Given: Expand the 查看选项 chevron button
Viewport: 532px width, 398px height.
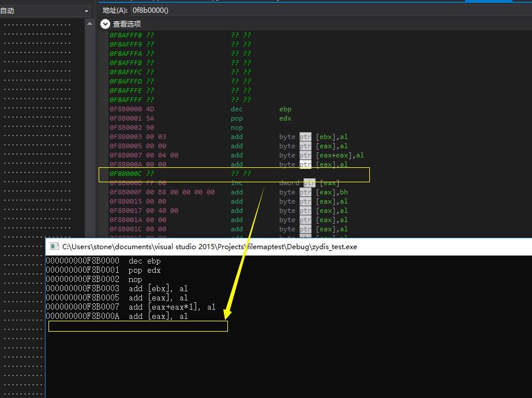Looking at the screenshot, I should (x=105, y=24).
